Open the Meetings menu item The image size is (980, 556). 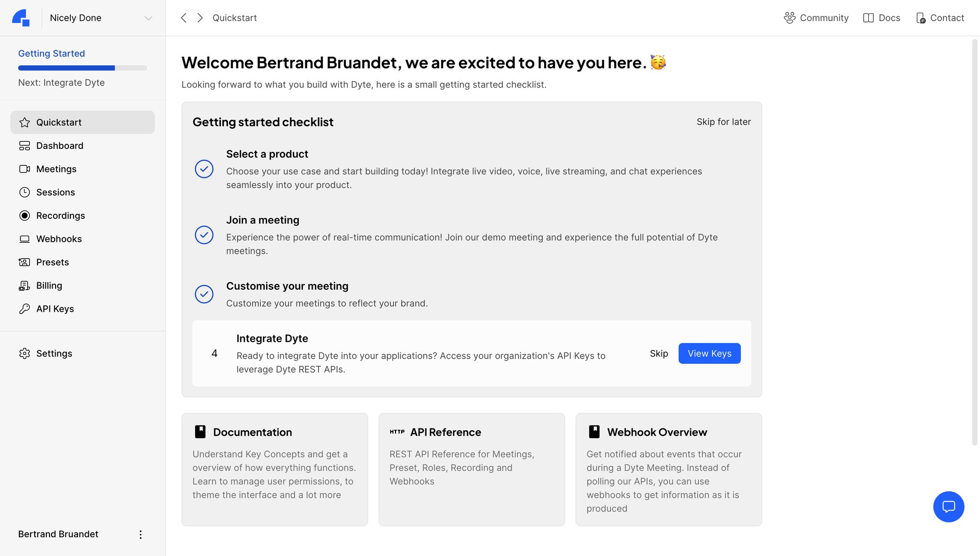pos(56,169)
